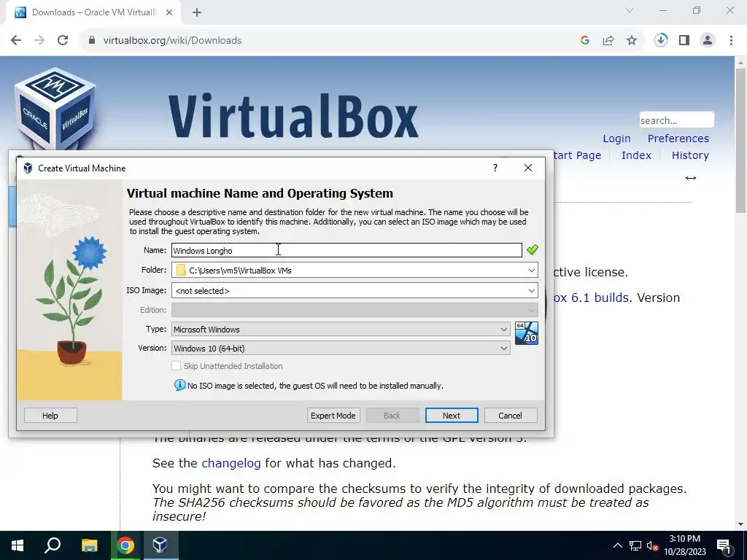
Task: Open a new Chrome tab
Action: coord(197,12)
